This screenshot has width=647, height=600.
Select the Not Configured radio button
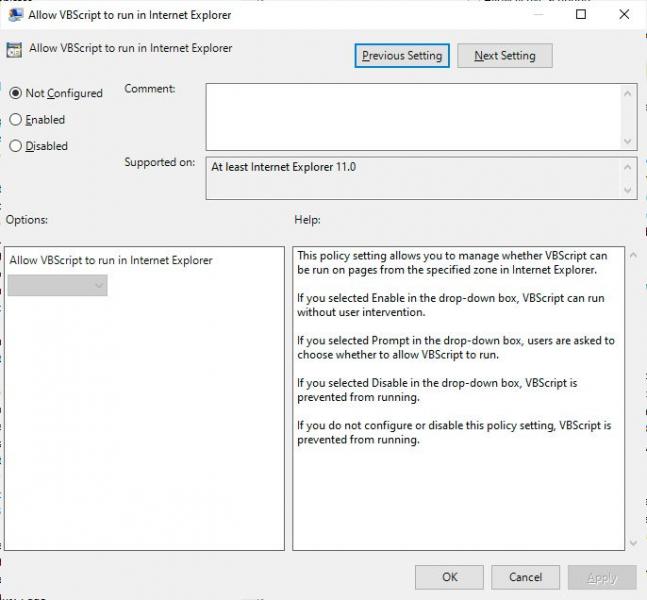pos(16,93)
